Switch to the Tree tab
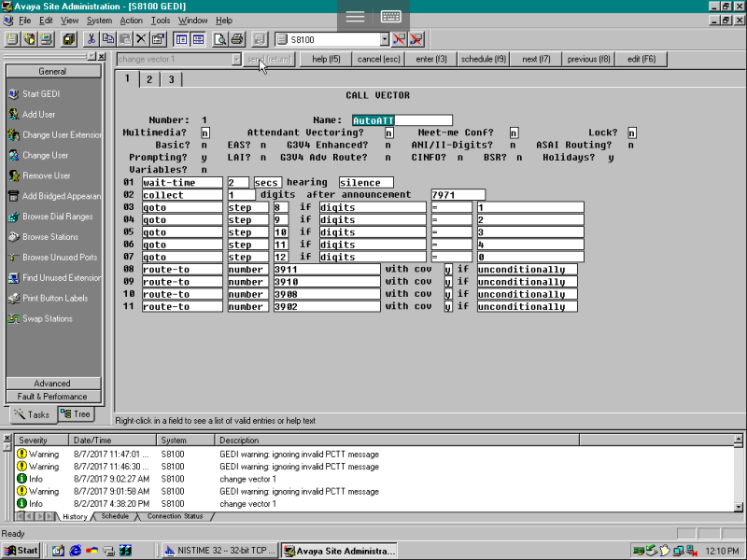 (x=76, y=414)
